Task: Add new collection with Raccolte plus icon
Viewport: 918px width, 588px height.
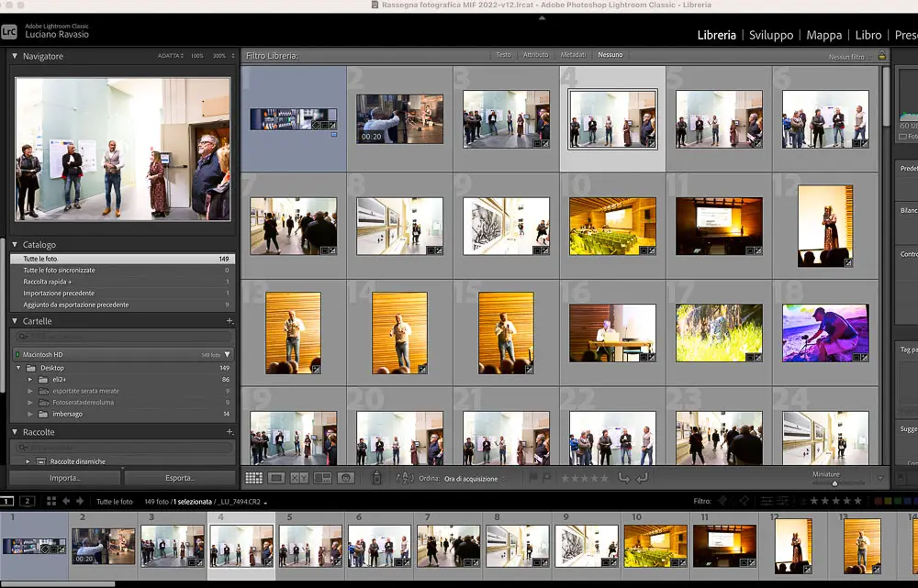Action: click(229, 432)
